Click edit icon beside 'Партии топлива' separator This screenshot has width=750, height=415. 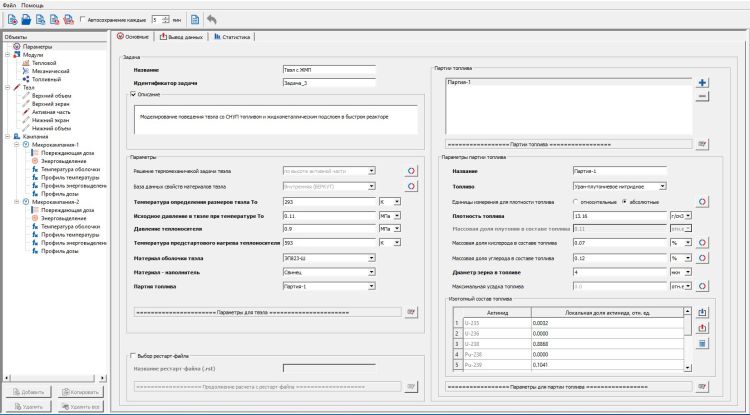tap(702, 144)
